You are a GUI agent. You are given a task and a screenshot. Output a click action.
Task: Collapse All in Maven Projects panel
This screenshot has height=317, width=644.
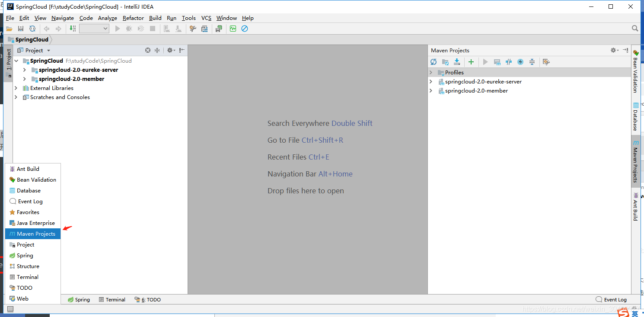coord(532,62)
